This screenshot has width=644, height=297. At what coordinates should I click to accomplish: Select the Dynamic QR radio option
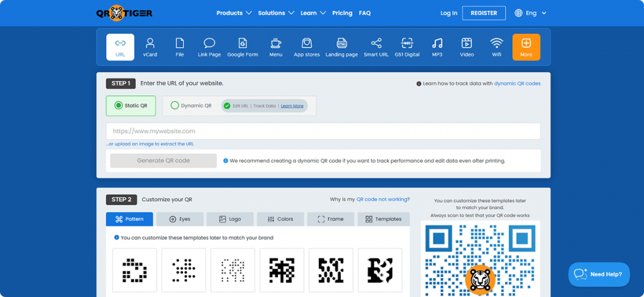(x=175, y=106)
